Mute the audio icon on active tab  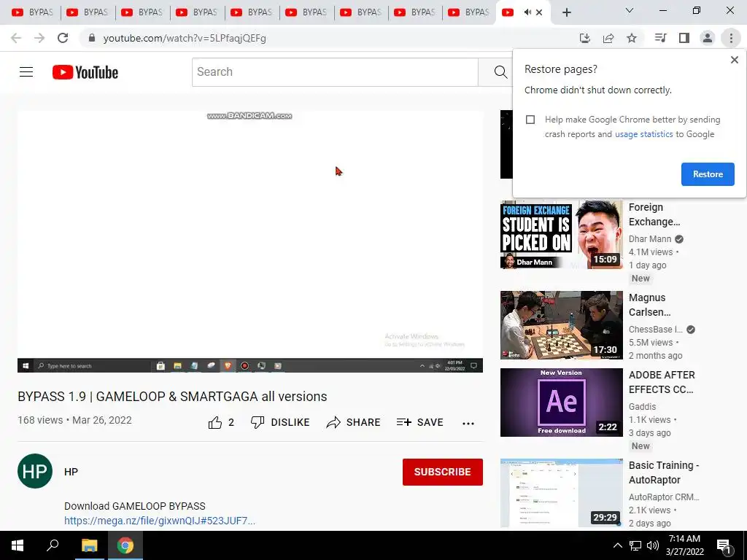(x=527, y=12)
